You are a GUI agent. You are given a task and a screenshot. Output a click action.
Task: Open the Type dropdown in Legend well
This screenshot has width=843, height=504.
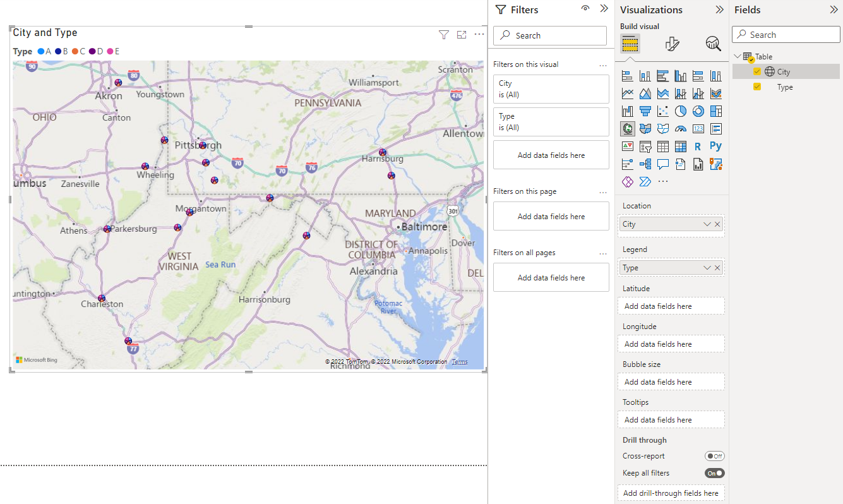707,268
